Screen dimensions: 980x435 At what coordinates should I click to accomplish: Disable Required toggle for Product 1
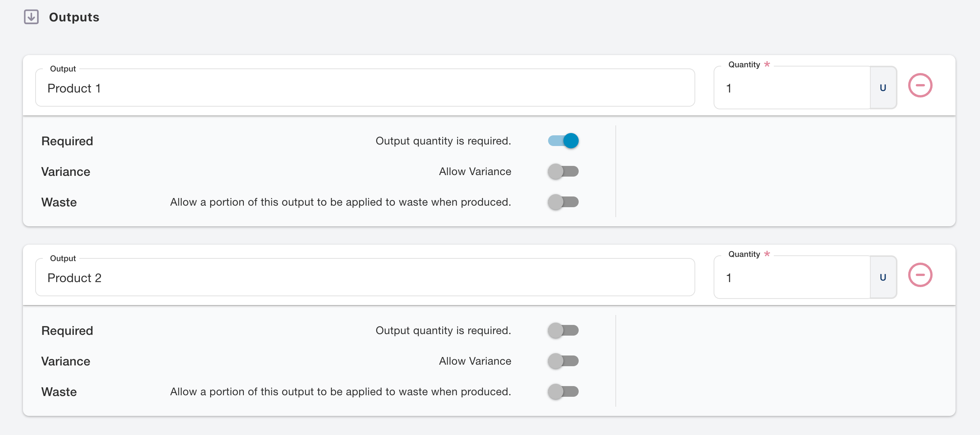coord(563,141)
